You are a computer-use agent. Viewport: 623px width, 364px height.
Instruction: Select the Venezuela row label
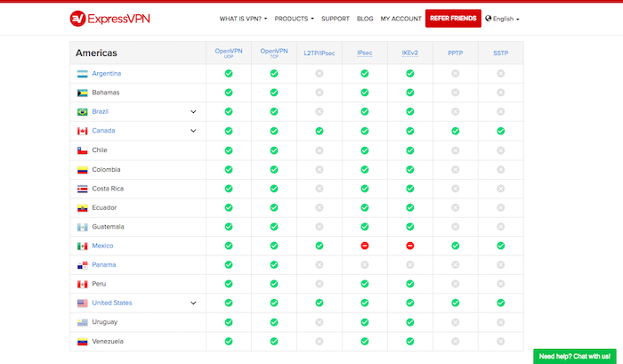[108, 342]
